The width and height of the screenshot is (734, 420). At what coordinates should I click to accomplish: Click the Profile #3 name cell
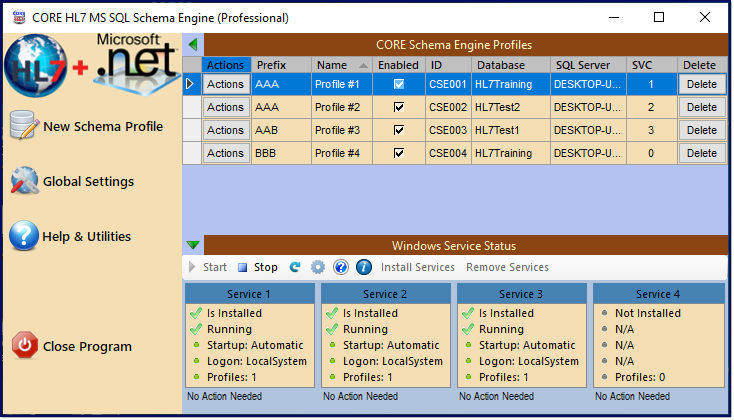[342, 130]
